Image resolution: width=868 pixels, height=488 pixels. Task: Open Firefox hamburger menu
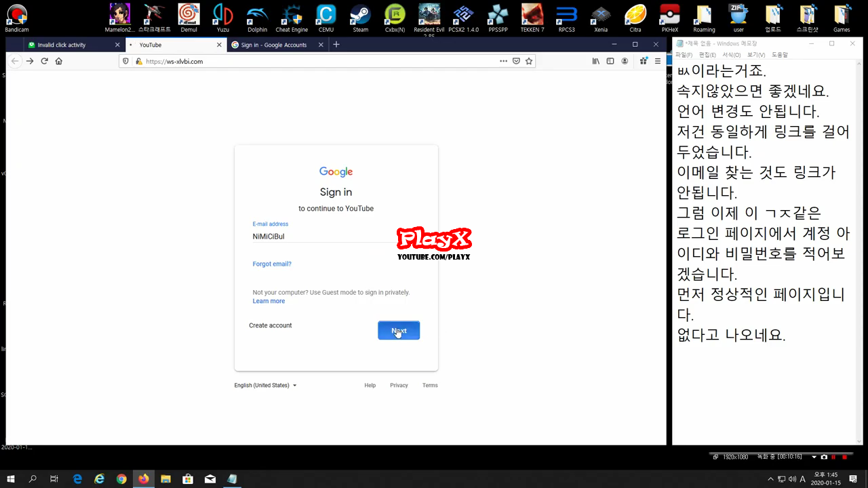coord(657,61)
